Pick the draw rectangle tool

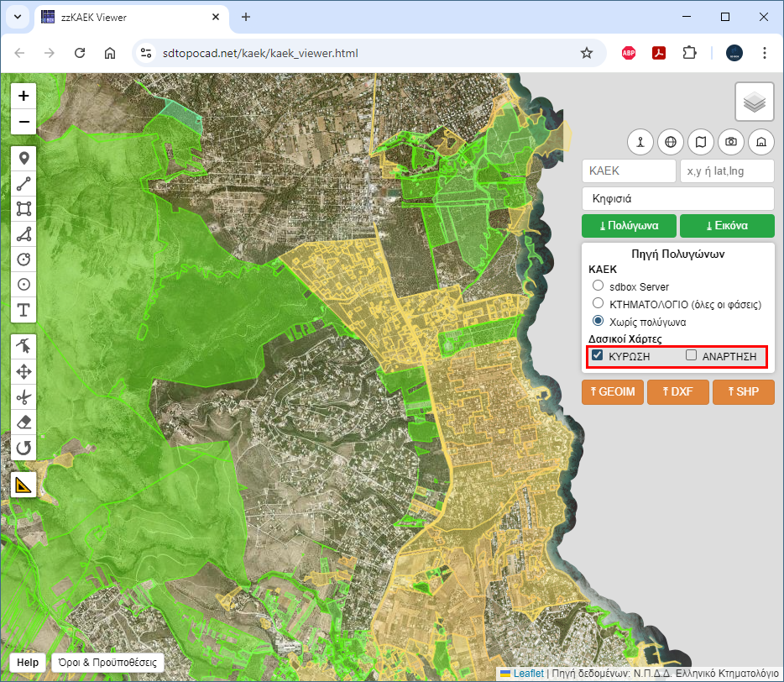[x=24, y=209]
